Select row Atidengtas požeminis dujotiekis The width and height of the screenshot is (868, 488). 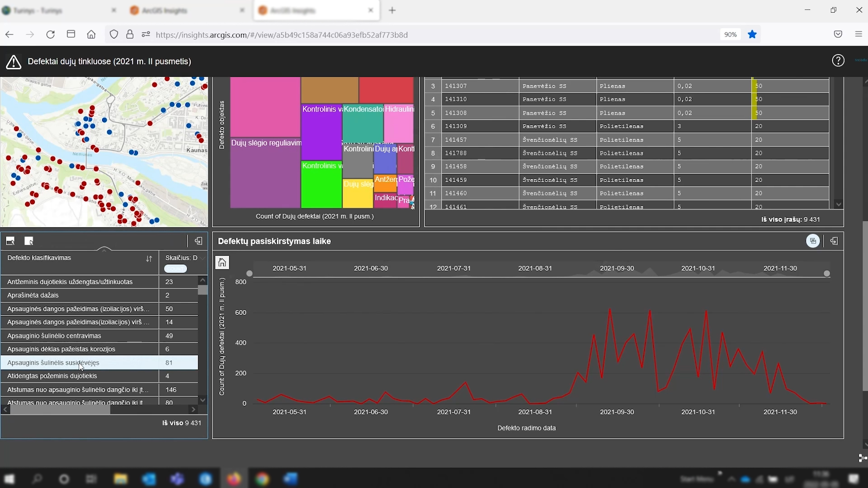(52, 376)
